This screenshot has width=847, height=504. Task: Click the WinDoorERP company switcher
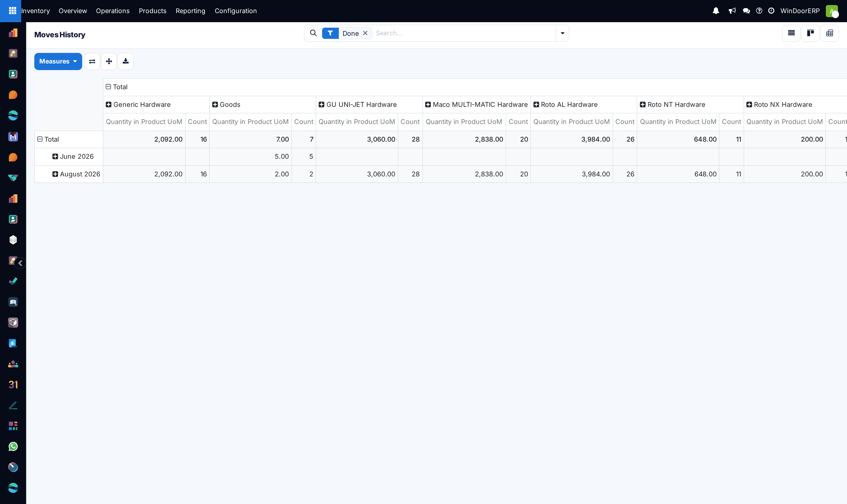point(800,11)
